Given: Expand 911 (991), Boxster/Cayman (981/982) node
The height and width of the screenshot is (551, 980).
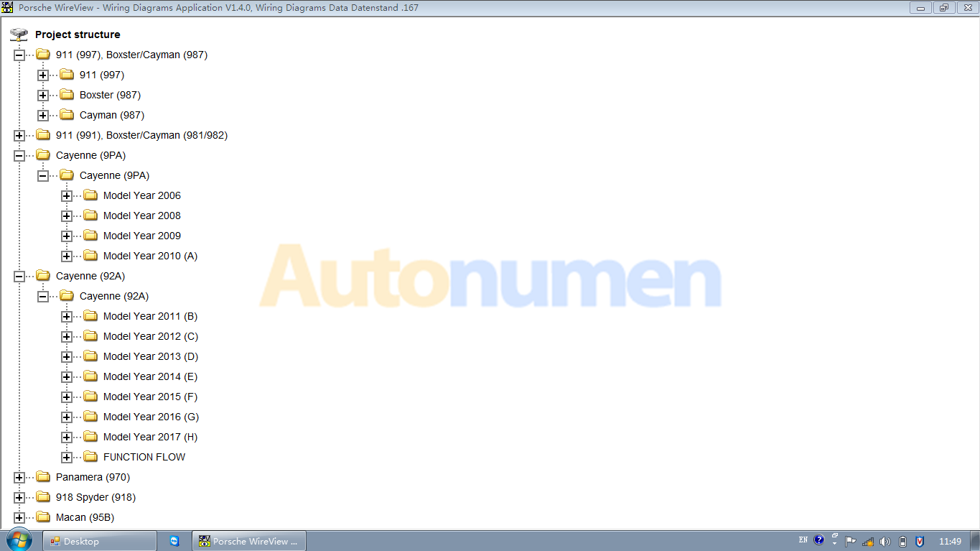Looking at the screenshot, I should [19, 135].
